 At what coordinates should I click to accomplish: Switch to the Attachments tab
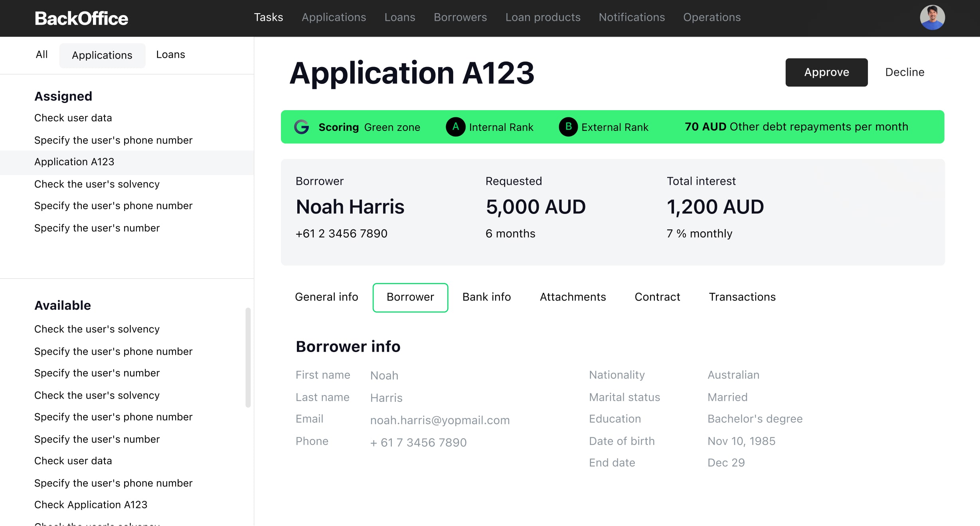(573, 297)
